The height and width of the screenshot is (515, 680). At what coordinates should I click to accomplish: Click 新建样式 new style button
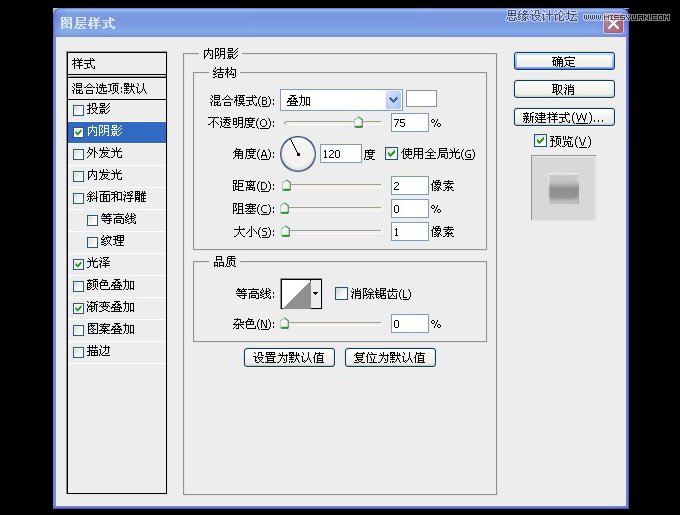[564, 117]
